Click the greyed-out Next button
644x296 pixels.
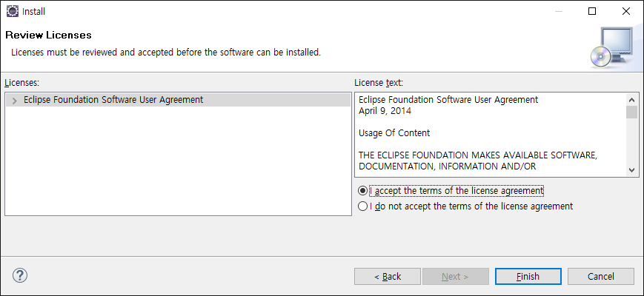[455, 276]
